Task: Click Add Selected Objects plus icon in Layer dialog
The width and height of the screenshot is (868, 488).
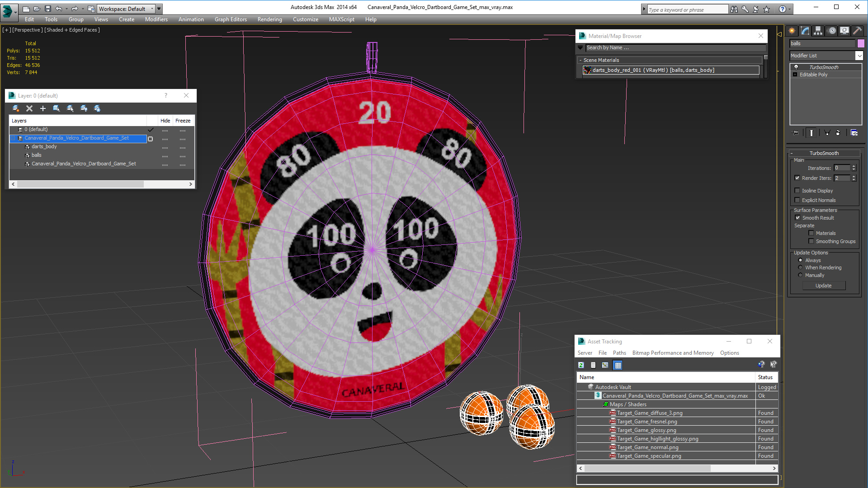Action: click(x=43, y=108)
